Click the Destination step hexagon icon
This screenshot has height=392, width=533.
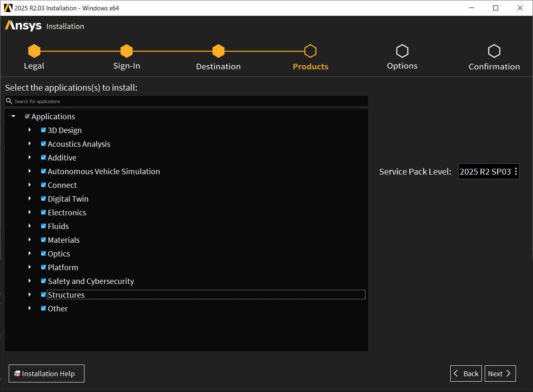(x=218, y=51)
